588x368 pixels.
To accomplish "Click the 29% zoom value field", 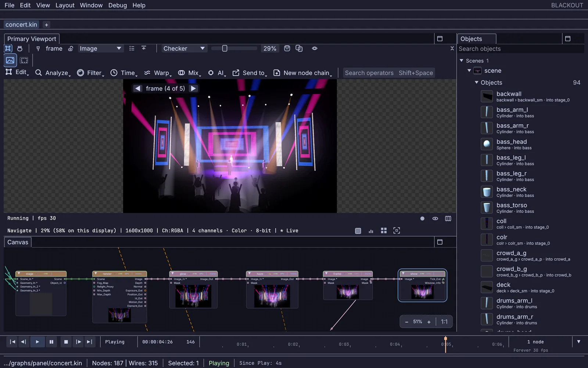I will tap(270, 49).
